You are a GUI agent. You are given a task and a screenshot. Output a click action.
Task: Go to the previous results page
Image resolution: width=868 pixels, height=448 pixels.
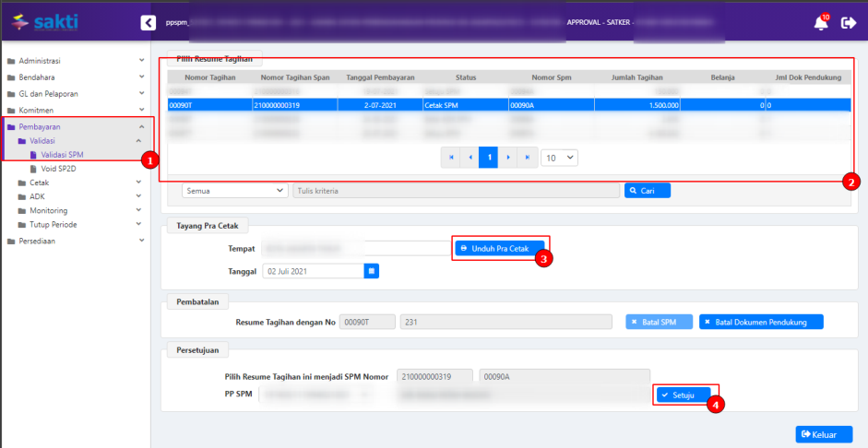[470, 158]
